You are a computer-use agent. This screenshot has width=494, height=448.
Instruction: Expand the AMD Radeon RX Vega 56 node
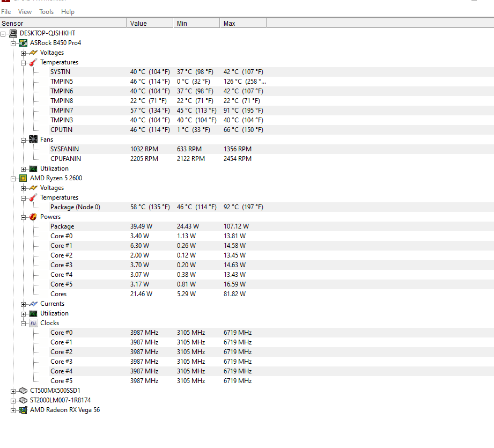coord(13,410)
